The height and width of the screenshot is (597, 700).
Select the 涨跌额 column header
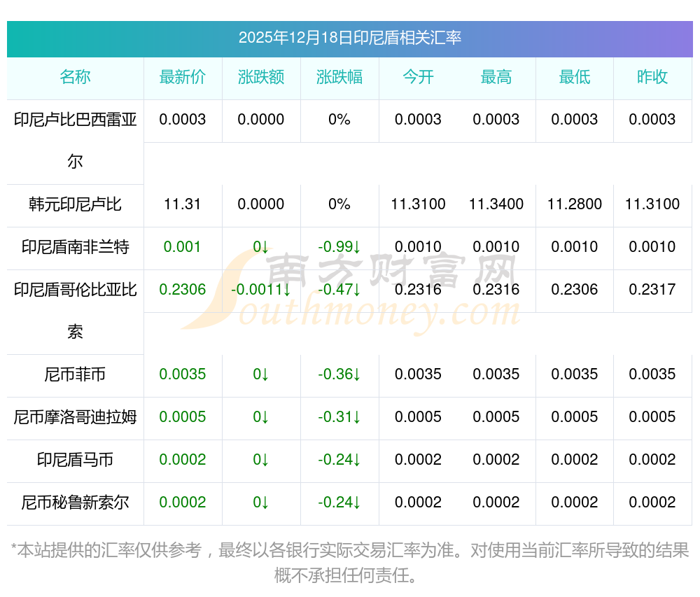click(261, 77)
